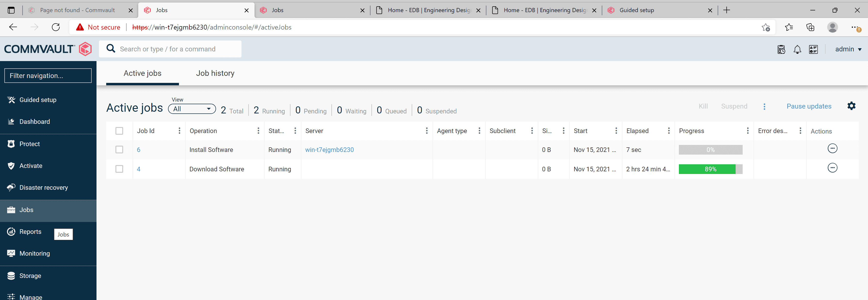Tick the checkbox for Download Software job

tap(119, 169)
